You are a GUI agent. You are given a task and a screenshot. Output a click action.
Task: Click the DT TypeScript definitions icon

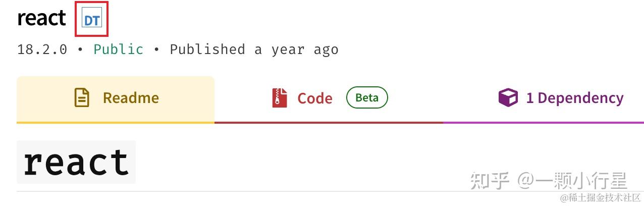pyautogui.click(x=92, y=20)
